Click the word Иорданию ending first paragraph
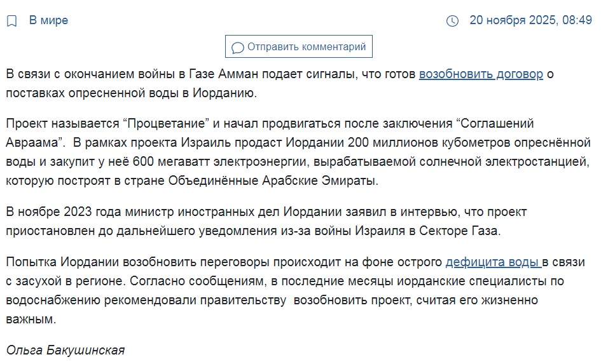This screenshot has height=364, width=601. tap(223, 93)
